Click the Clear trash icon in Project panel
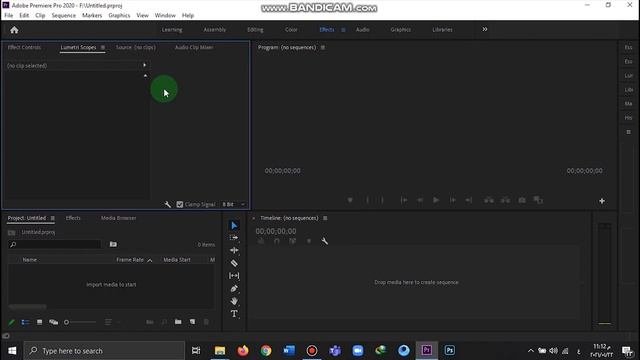Screen dimensions: 640x360 [206, 322]
